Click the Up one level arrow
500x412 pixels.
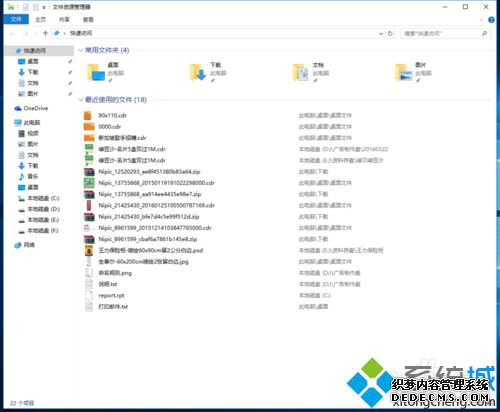46,33
